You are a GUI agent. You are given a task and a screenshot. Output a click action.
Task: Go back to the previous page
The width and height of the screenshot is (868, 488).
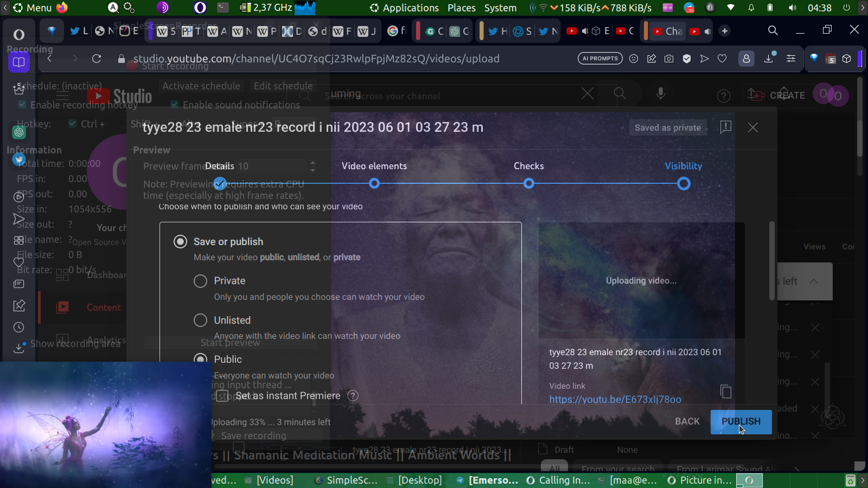(49, 59)
